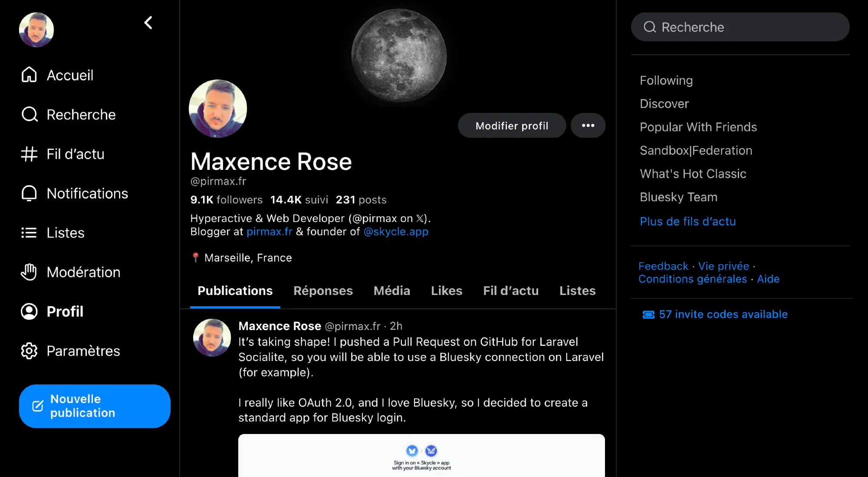Click invite codes ticket icon
The width and height of the screenshot is (868, 477).
click(648, 314)
